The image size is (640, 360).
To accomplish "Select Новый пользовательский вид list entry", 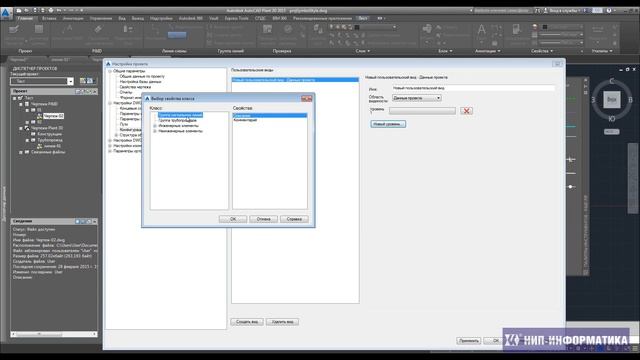I will pyautogui.click(x=295, y=80).
